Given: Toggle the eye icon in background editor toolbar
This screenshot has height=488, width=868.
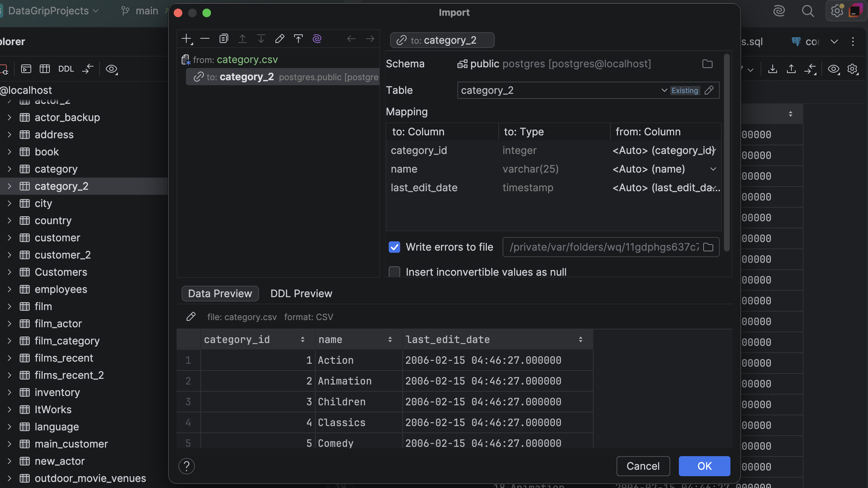Looking at the screenshot, I should (x=834, y=69).
